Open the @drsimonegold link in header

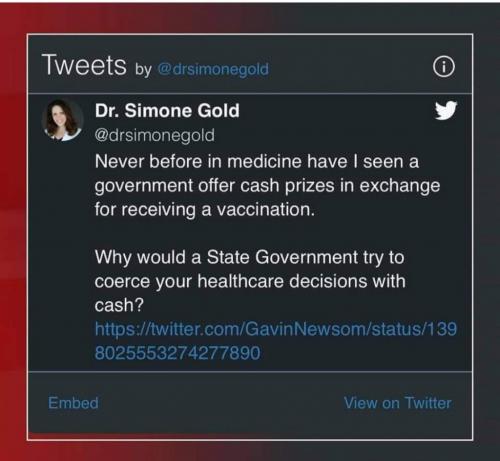click(213, 69)
